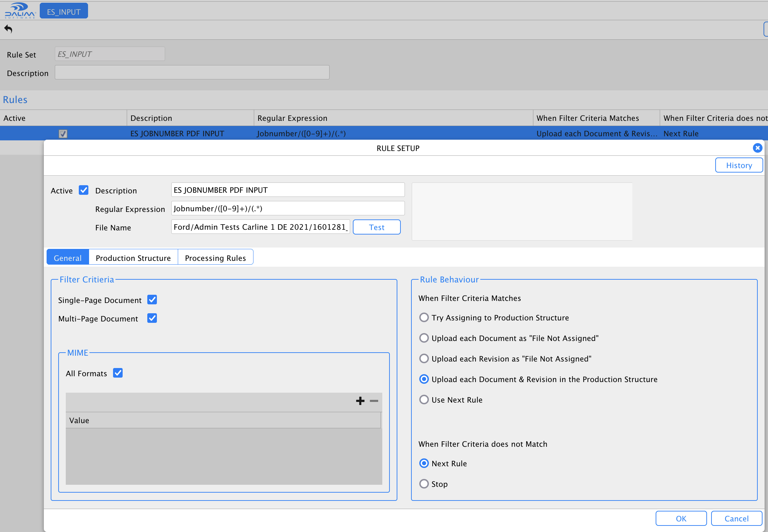
Task: Toggle Single-Page Document checkbox
Action: click(152, 300)
